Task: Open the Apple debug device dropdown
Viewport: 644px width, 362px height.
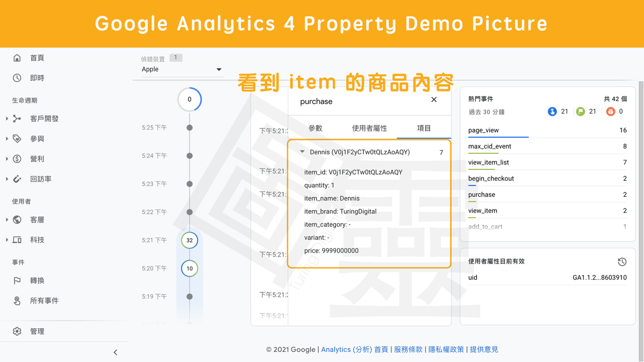Action: [182, 69]
